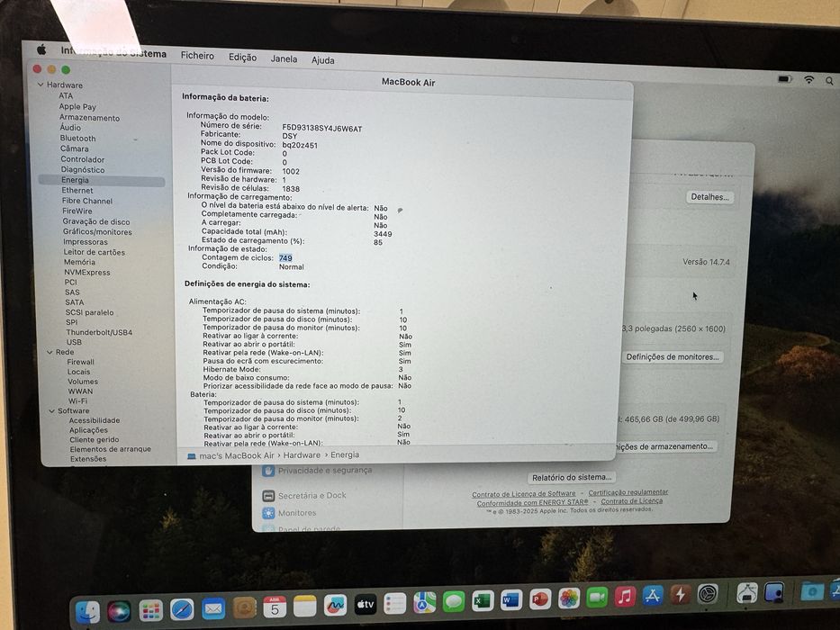Click mac's MacBook Air in path bar

pyautogui.click(x=236, y=456)
